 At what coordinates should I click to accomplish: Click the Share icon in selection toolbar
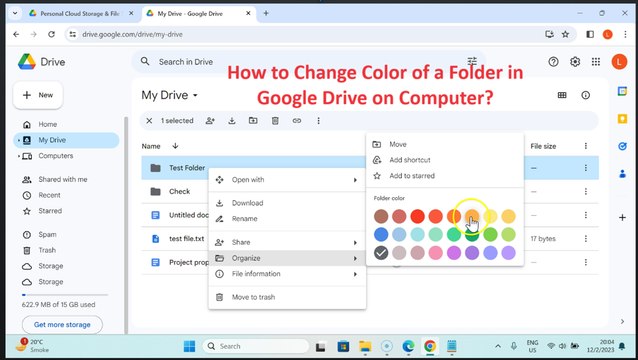210,121
